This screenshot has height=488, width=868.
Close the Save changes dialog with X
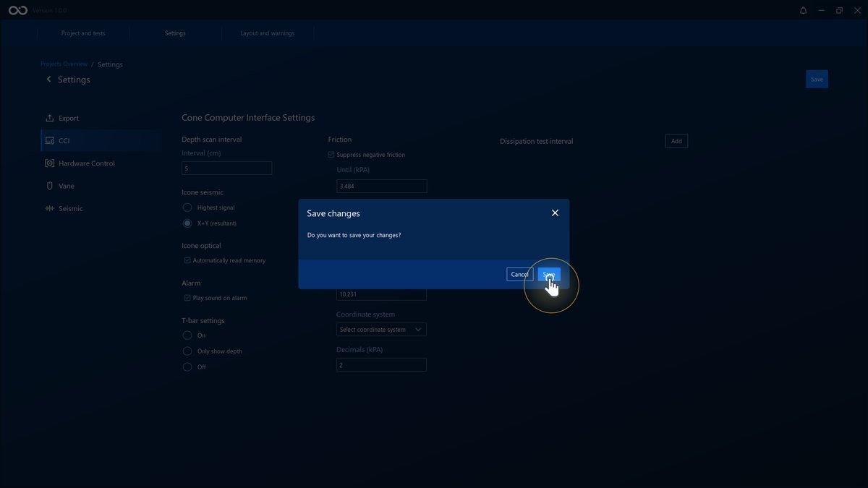point(555,213)
